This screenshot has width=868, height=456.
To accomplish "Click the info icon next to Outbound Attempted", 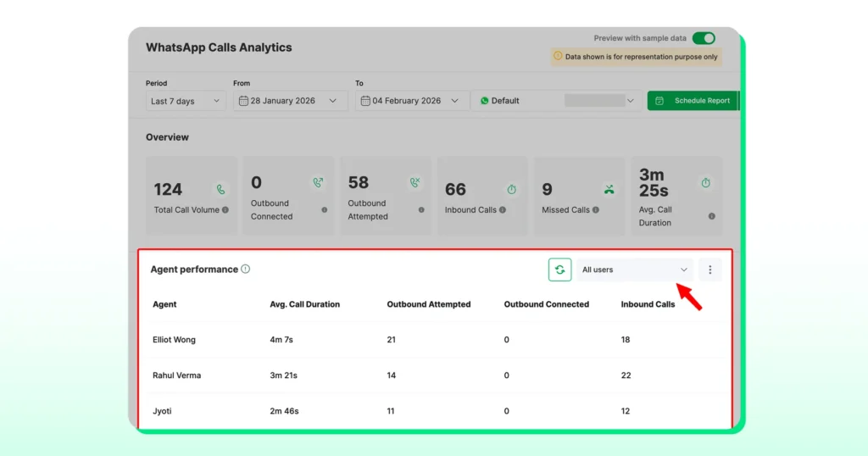I will tap(421, 209).
